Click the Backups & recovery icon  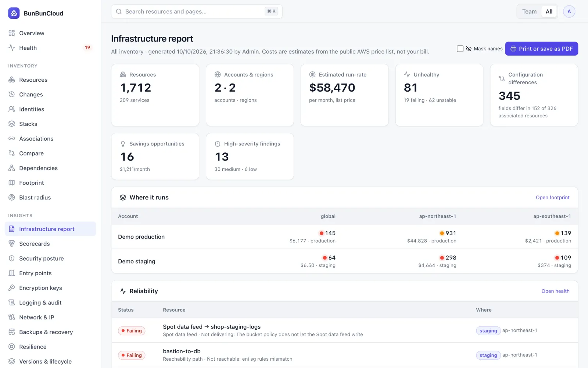point(12,332)
